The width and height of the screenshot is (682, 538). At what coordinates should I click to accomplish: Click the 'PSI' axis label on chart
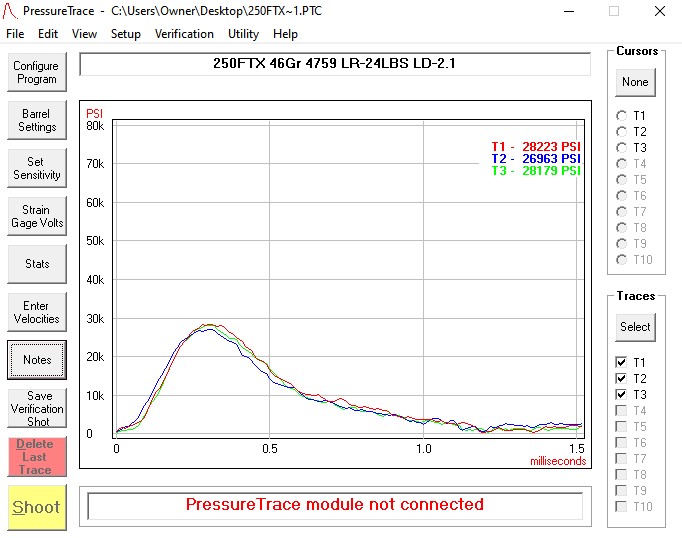(x=94, y=114)
